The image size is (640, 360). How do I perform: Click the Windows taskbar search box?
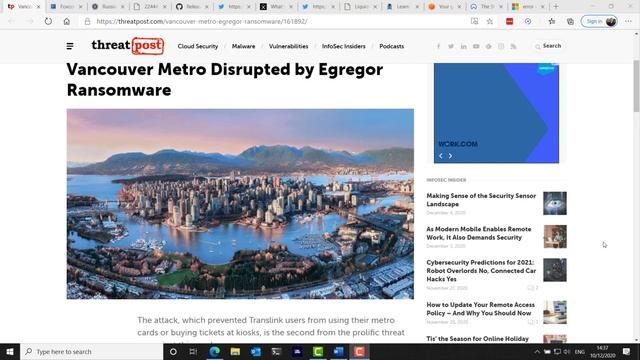point(92,351)
